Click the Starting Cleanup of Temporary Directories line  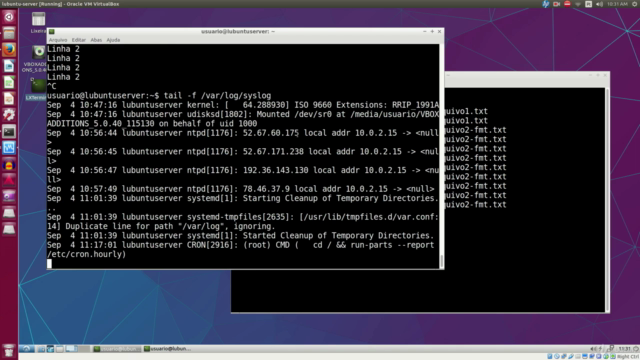point(243,203)
